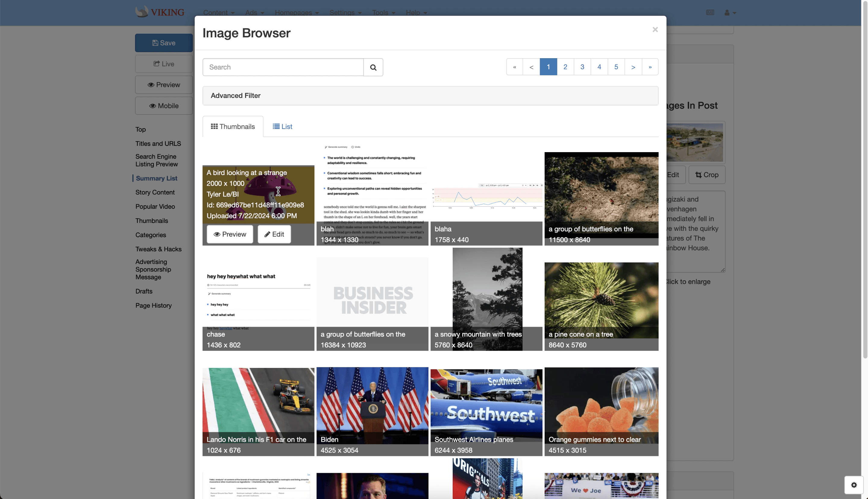The image size is (868, 499).
Task: Switch to the Thumbnails tab
Action: click(233, 127)
